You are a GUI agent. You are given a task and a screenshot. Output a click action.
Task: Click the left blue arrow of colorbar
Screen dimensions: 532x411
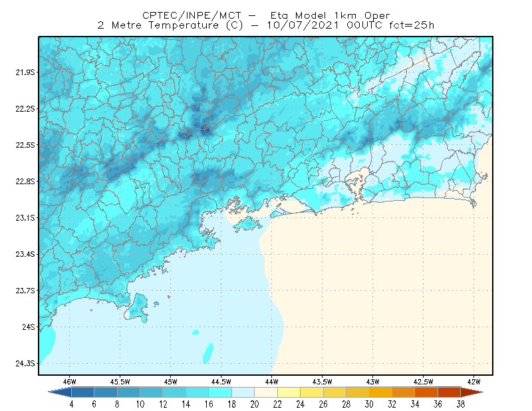click(x=60, y=392)
